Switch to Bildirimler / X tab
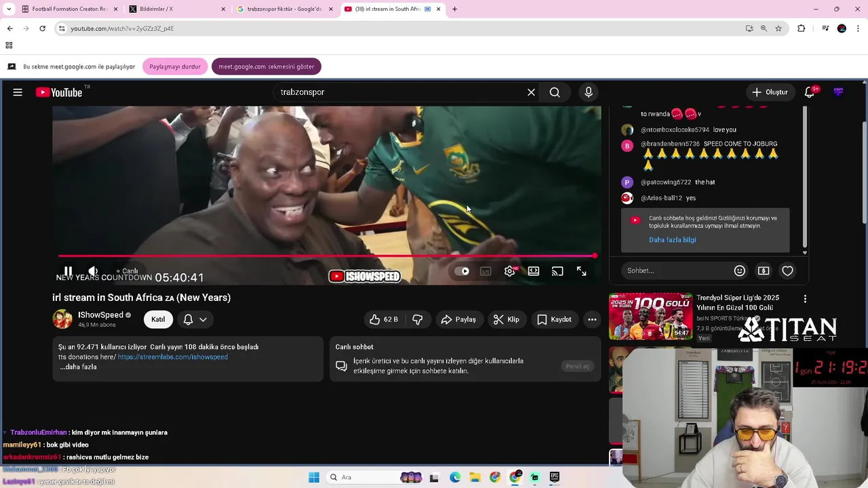This screenshot has width=868, height=488. point(178,9)
